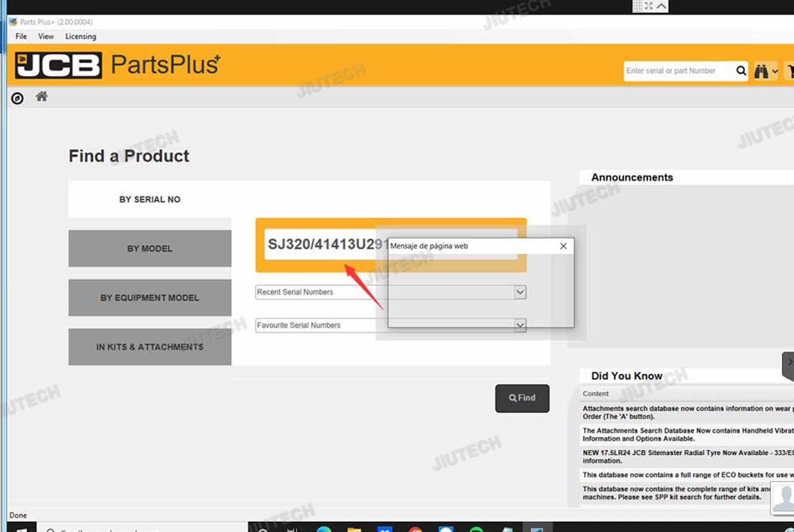Click the collapse chevron at top bar

coord(662,6)
